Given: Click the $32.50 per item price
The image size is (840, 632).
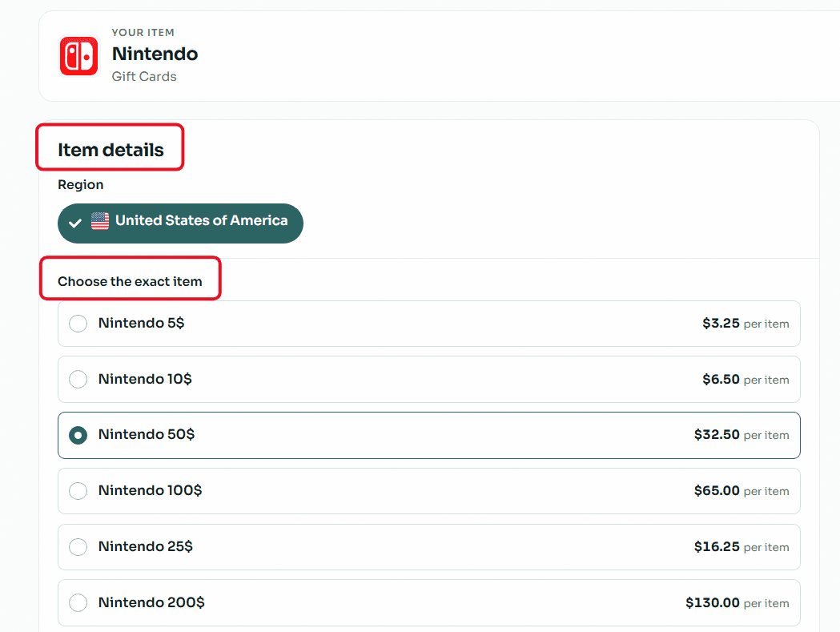Looking at the screenshot, I should [742, 435].
